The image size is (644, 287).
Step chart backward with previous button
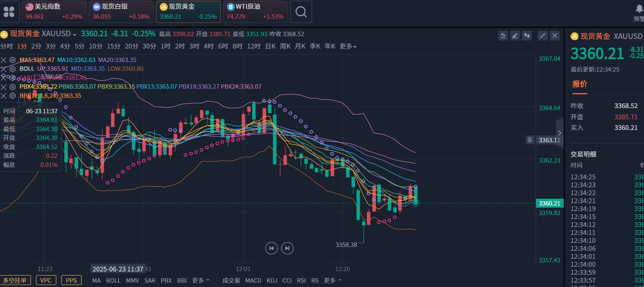coord(272,248)
